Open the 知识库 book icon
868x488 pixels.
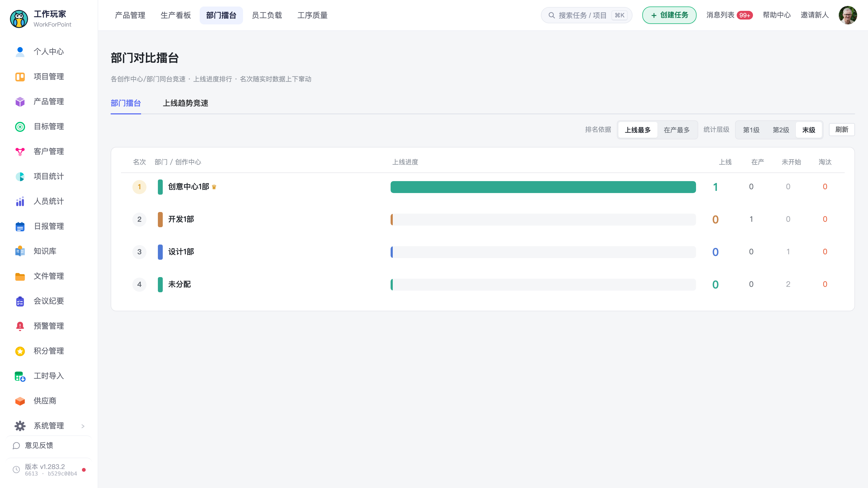20,251
